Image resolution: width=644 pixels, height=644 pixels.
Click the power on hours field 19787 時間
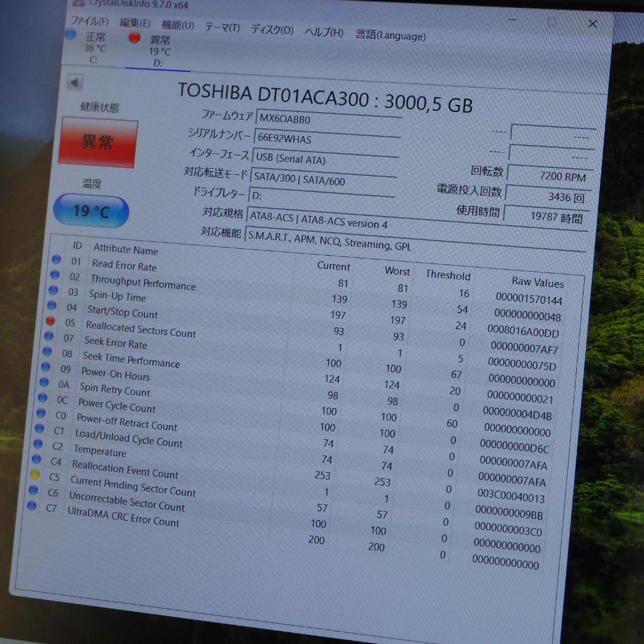pos(546,216)
